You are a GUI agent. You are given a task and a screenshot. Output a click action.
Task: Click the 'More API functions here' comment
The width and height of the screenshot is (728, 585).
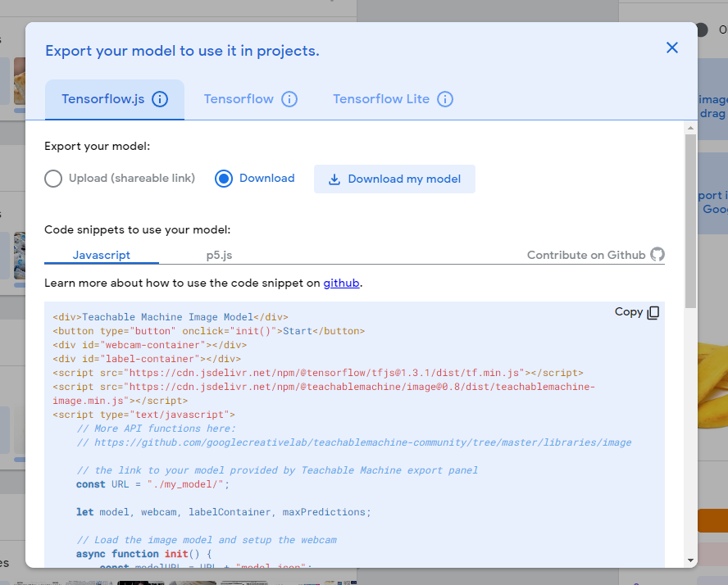[x=156, y=429]
